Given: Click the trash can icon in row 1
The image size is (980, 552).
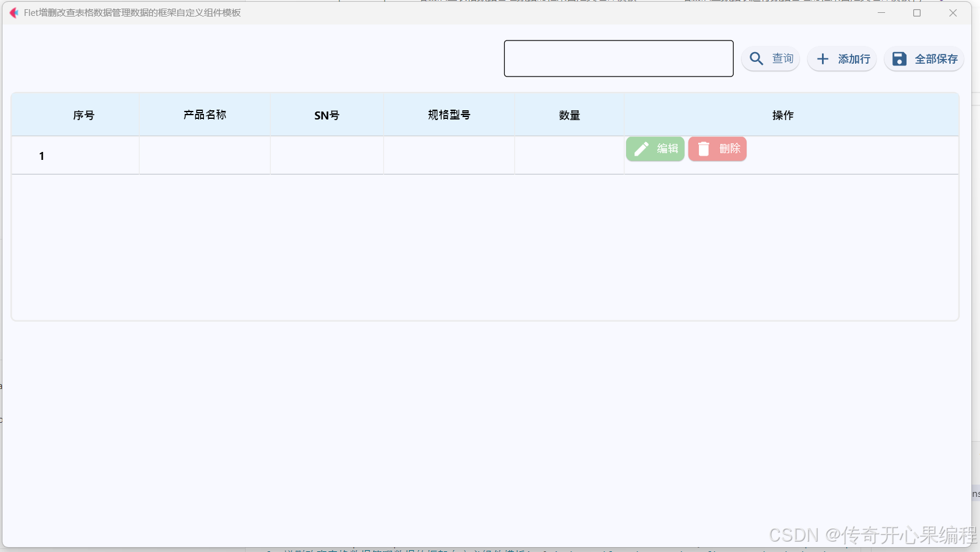Looking at the screenshot, I should click(x=704, y=149).
